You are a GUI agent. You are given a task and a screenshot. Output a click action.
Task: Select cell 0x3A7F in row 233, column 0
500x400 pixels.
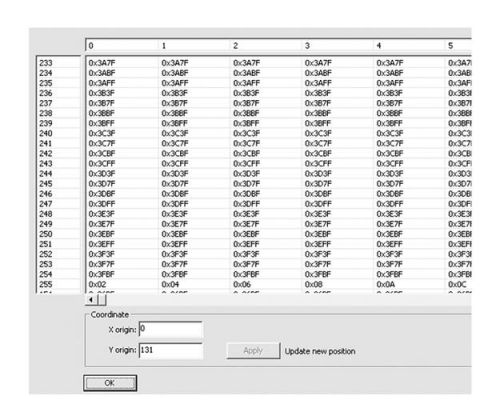[x=122, y=63]
